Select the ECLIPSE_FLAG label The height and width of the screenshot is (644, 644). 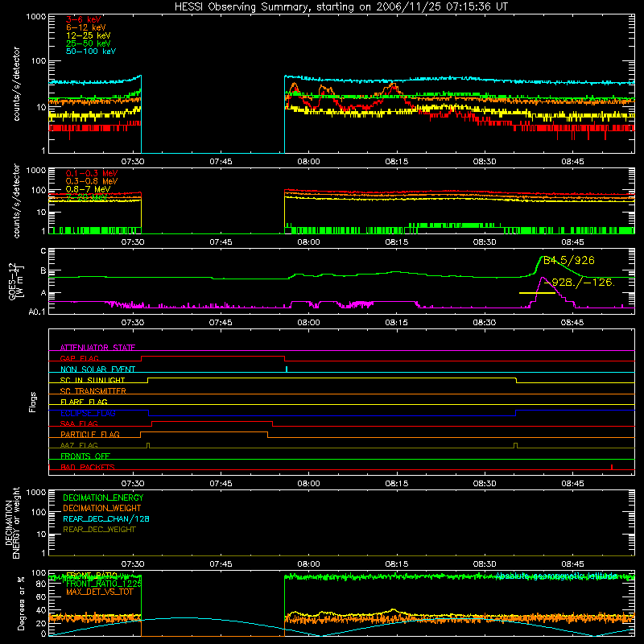coord(88,413)
